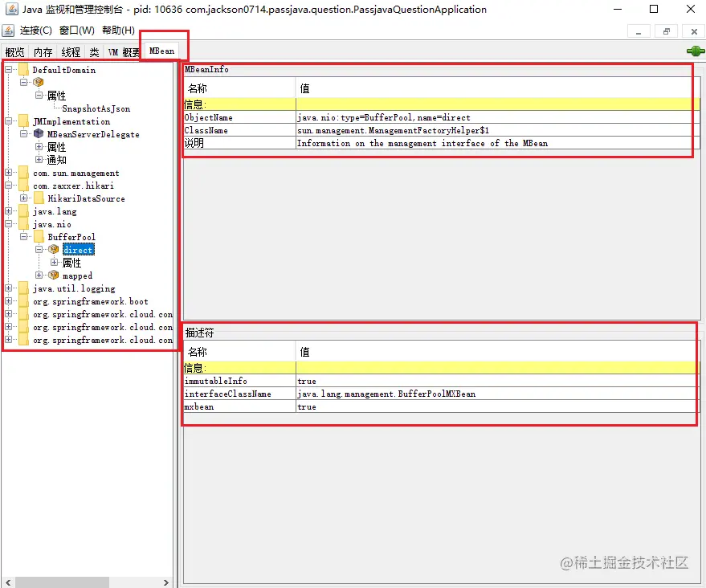Collapse the DefaultDomain tree node
The width and height of the screenshot is (706, 588).
click(9, 70)
